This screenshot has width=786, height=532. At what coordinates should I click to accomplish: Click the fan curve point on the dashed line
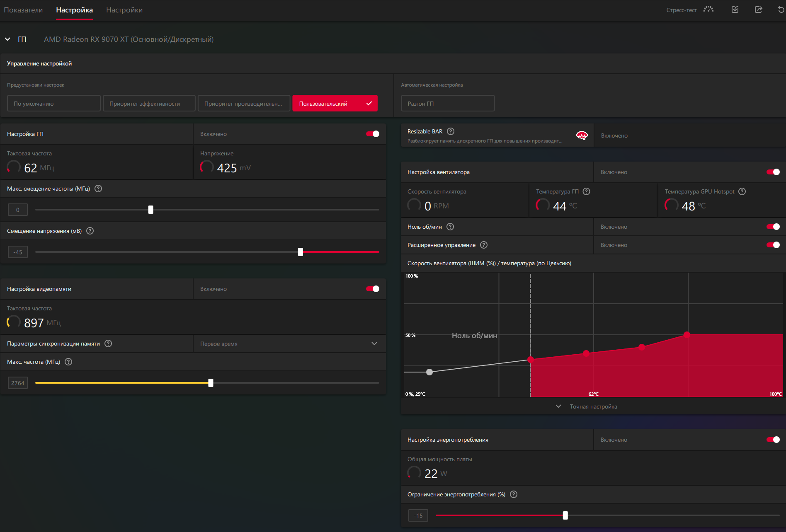click(531, 360)
